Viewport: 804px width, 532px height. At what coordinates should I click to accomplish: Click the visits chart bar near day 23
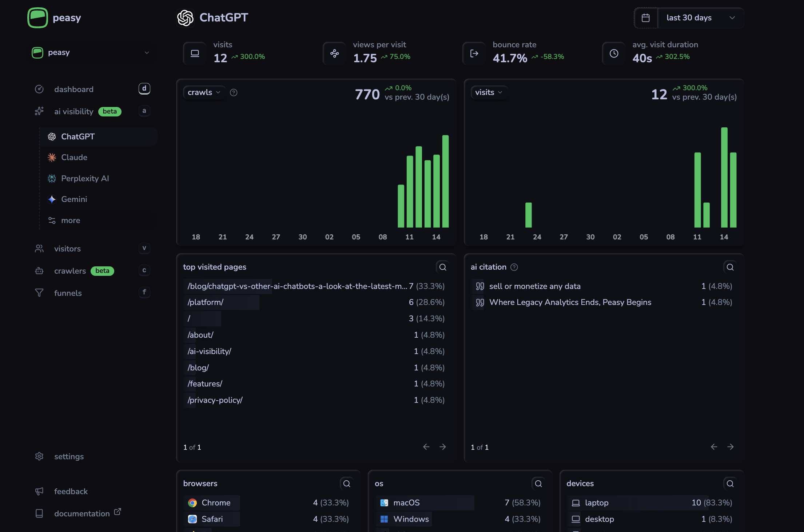point(529,215)
